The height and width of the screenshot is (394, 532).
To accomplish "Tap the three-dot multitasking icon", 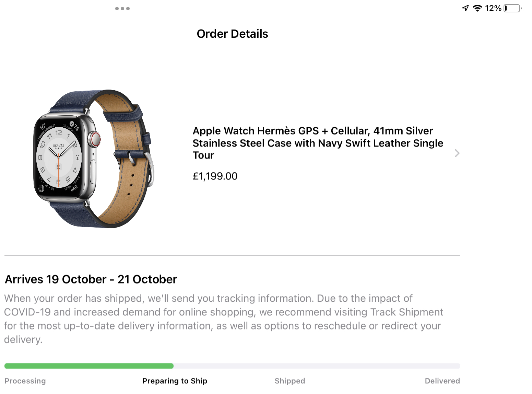I will 122,9.
